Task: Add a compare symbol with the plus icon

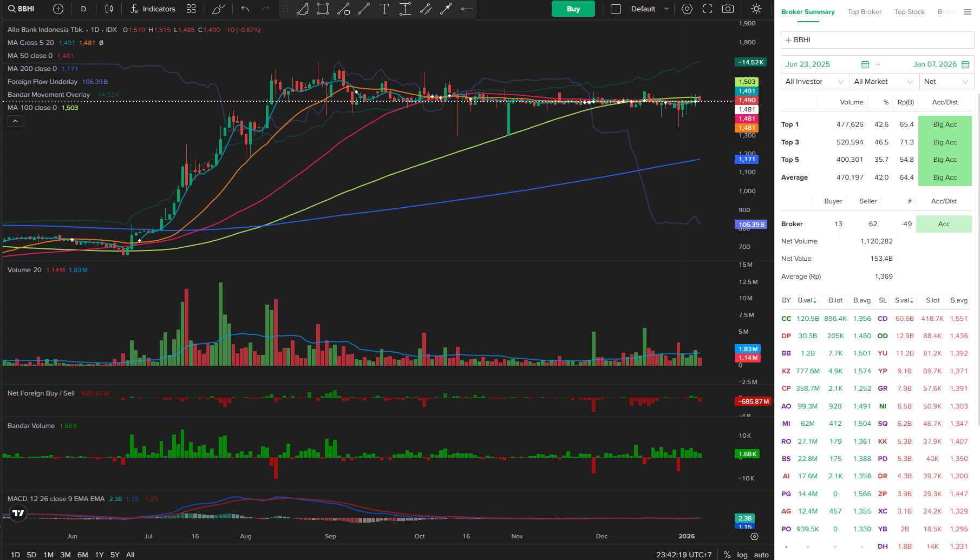Action: point(58,9)
